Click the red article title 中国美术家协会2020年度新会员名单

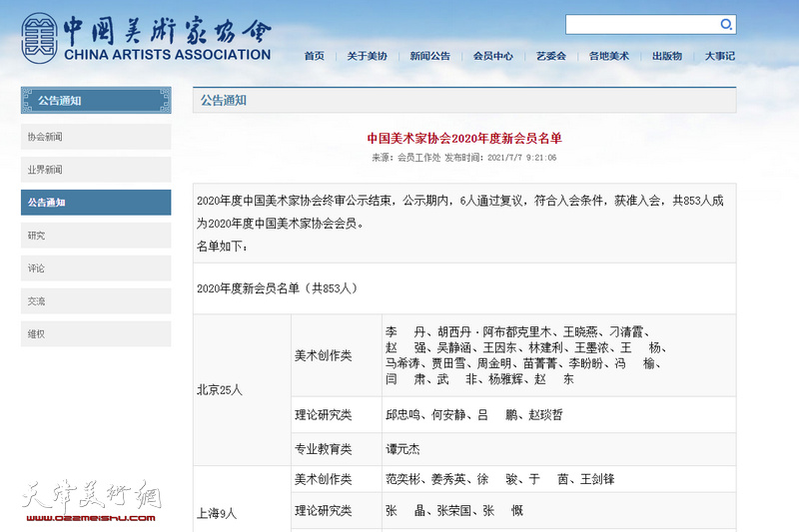(464, 138)
